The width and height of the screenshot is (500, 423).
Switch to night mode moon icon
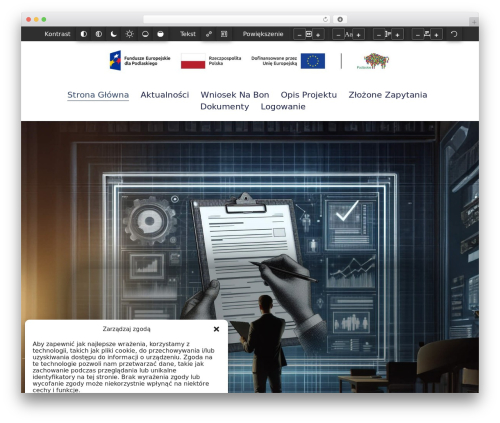(114, 34)
